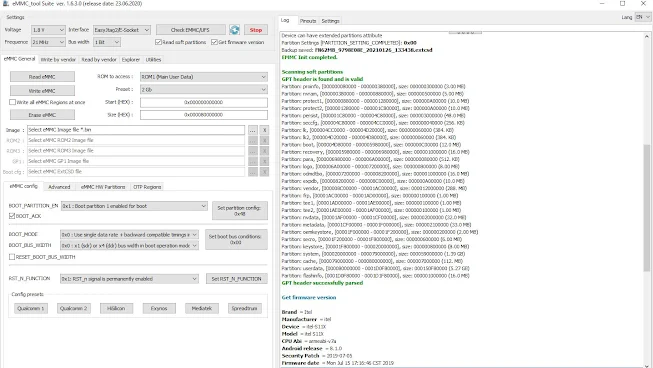The width and height of the screenshot is (653, 368).
Task: Click the Set RST_N_FUNCTION button
Action: coord(237,279)
